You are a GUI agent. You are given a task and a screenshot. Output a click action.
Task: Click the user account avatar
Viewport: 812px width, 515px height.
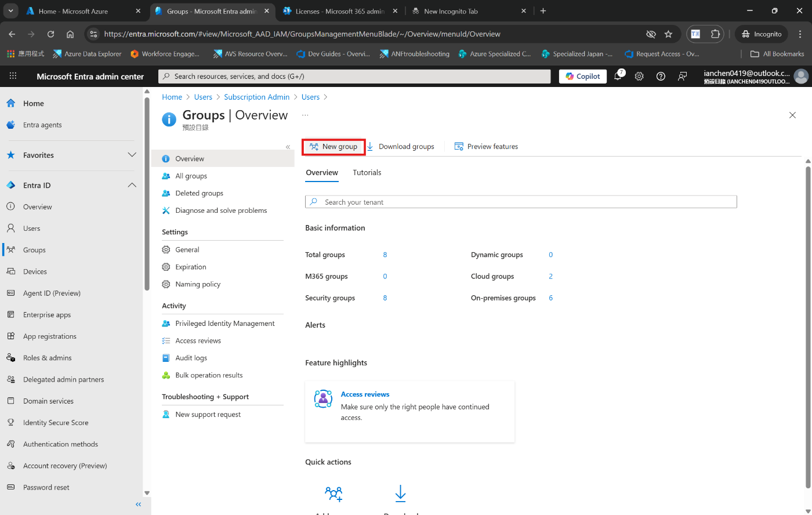[x=801, y=76]
